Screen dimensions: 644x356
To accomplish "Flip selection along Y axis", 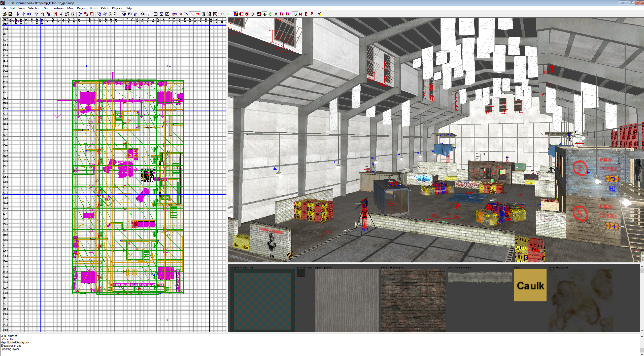I will pyautogui.click(x=23, y=14).
